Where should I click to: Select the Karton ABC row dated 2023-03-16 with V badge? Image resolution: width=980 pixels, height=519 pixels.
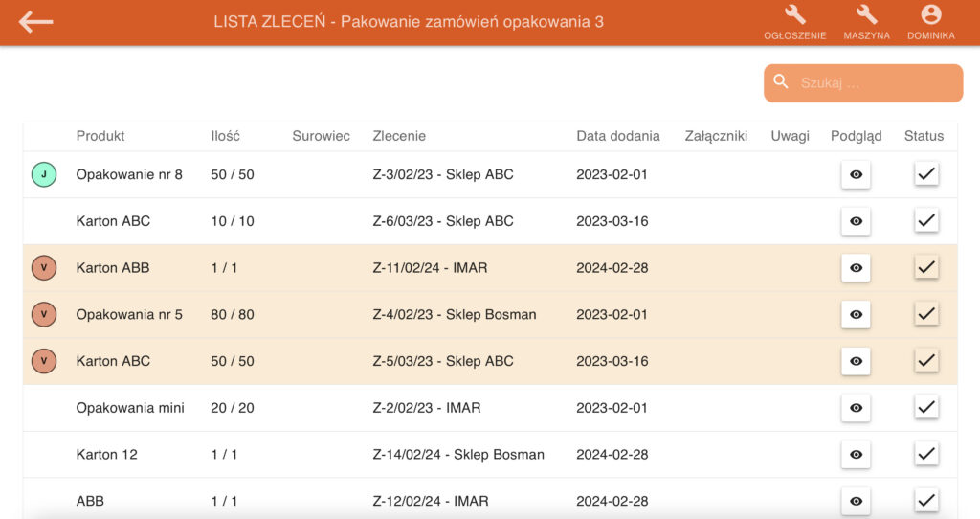[113, 361]
